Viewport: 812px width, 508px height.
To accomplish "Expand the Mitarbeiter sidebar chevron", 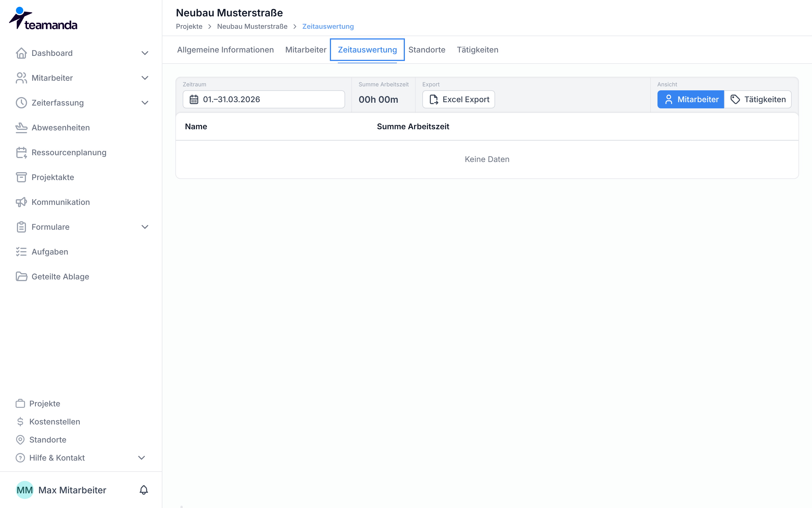I will [x=145, y=78].
